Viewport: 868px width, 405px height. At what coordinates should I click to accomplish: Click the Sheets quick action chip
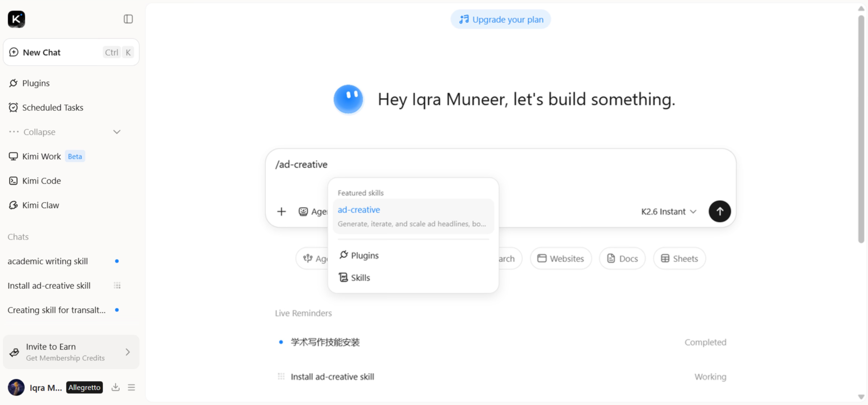pyautogui.click(x=679, y=258)
